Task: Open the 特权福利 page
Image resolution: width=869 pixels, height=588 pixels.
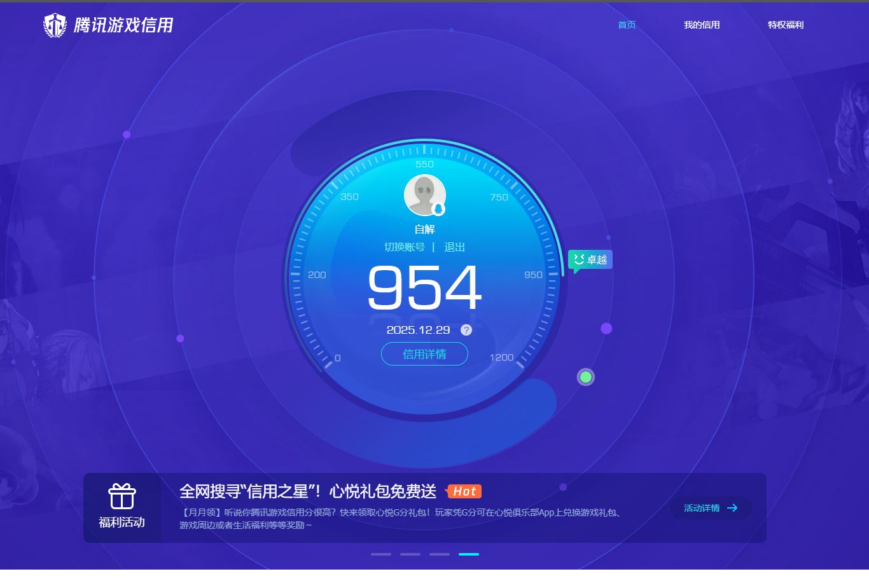Action: [x=785, y=25]
